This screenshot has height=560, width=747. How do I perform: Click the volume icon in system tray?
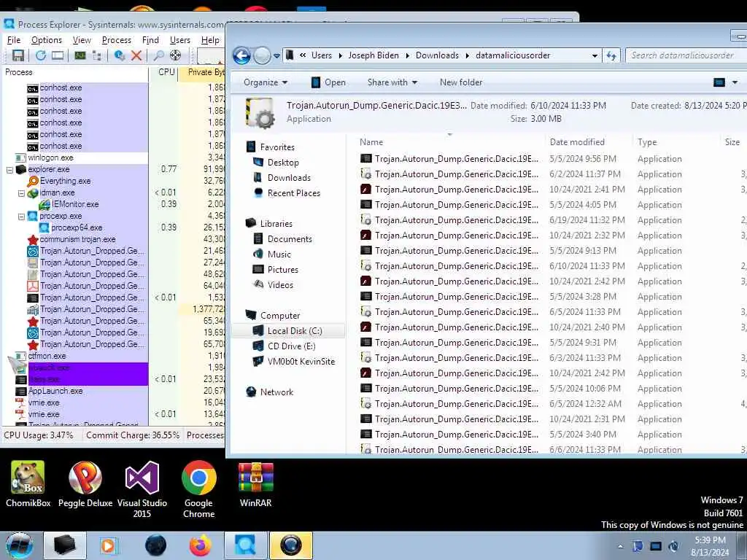coord(673,546)
